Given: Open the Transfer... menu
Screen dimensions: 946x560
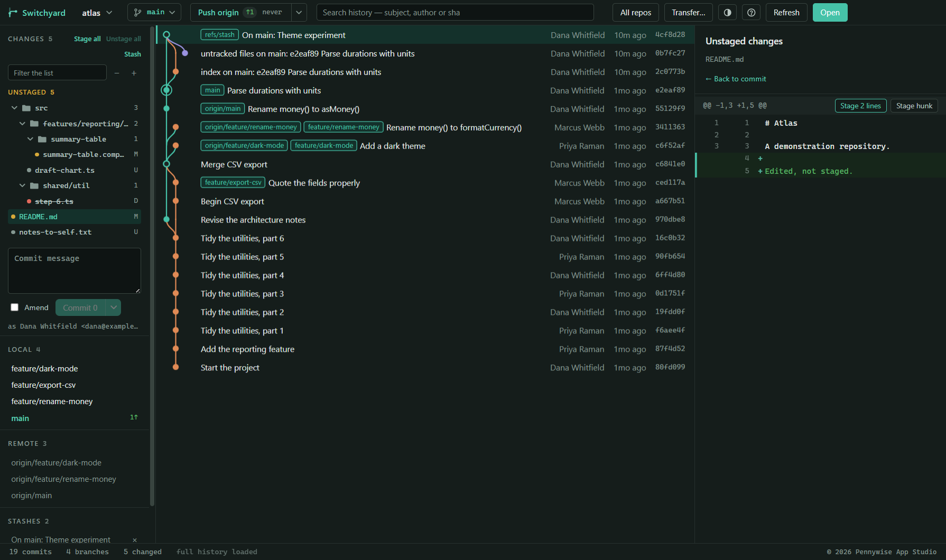Looking at the screenshot, I should coord(688,13).
